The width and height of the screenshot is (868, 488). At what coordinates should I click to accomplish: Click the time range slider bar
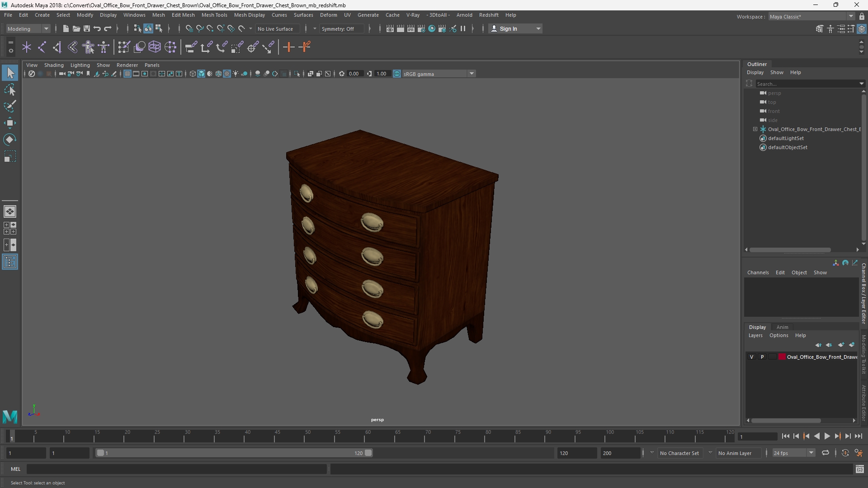234,453
